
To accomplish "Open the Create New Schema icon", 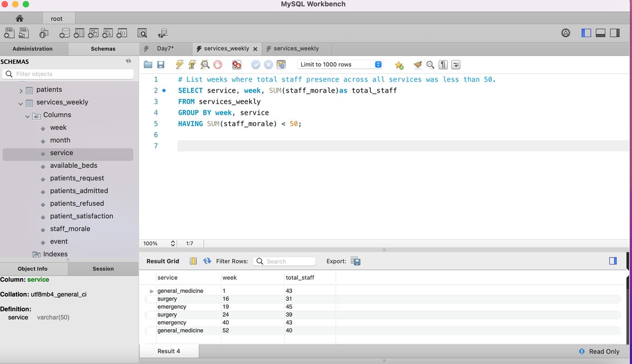I will 64,33.
